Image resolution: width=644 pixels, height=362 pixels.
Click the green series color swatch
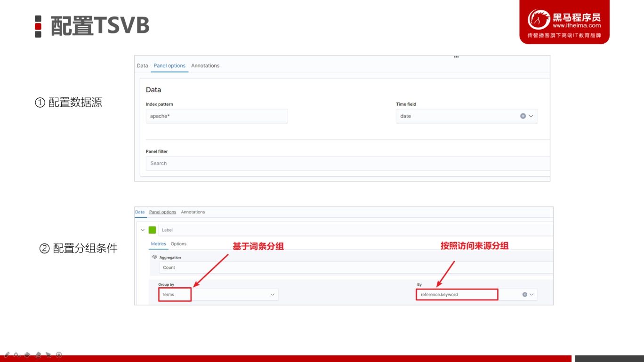pyautogui.click(x=152, y=230)
